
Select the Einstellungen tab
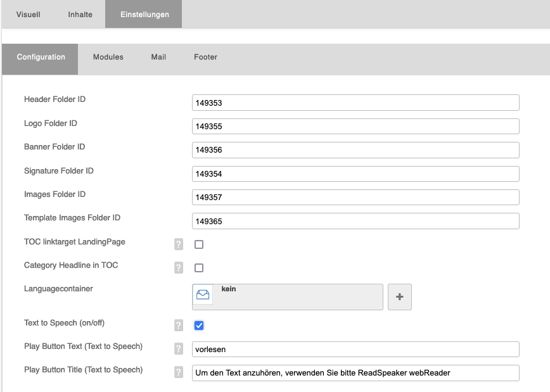click(x=144, y=15)
